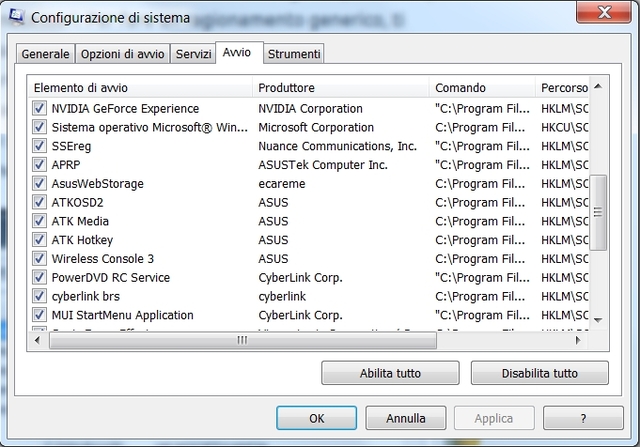
Task: Uncheck the PowerDVD RC Service checkbox
Action: coord(40,278)
